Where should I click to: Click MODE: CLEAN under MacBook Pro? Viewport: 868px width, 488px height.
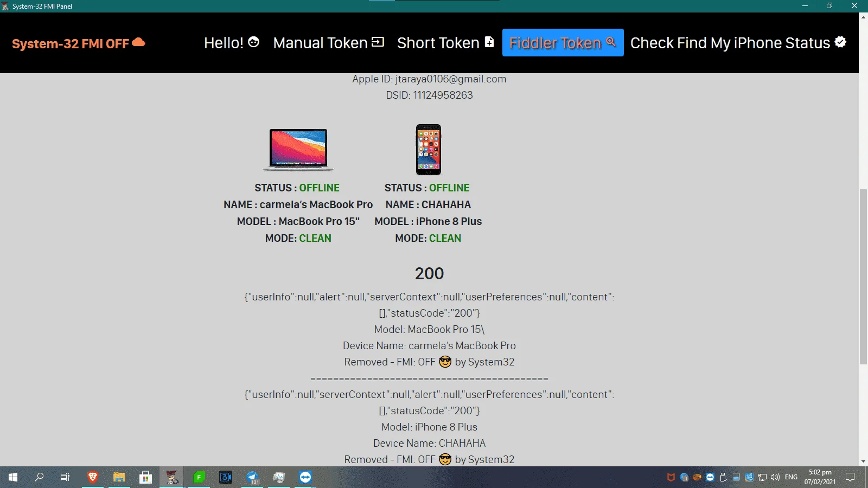click(298, 238)
